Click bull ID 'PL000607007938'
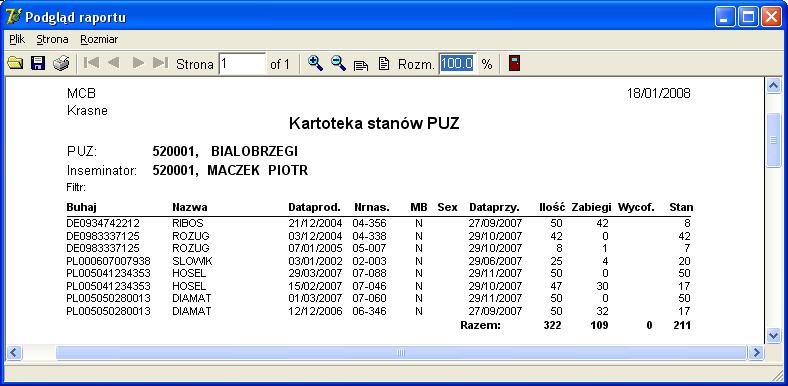 click(x=109, y=261)
